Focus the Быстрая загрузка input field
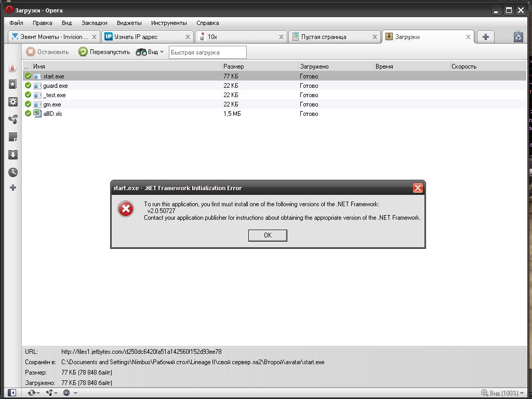The width and height of the screenshot is (532, 399). (208, 52)
